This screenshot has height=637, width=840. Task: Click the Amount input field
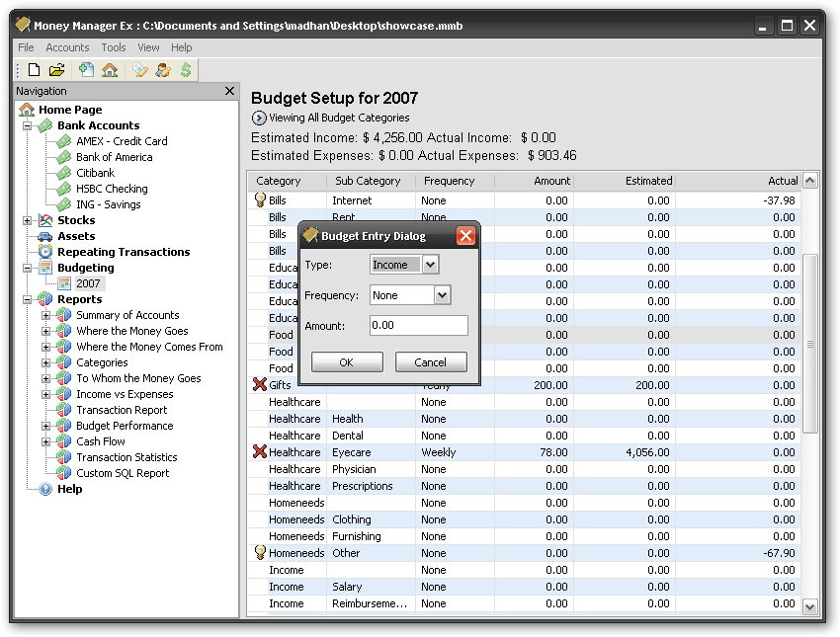click(x=418, y=325)
